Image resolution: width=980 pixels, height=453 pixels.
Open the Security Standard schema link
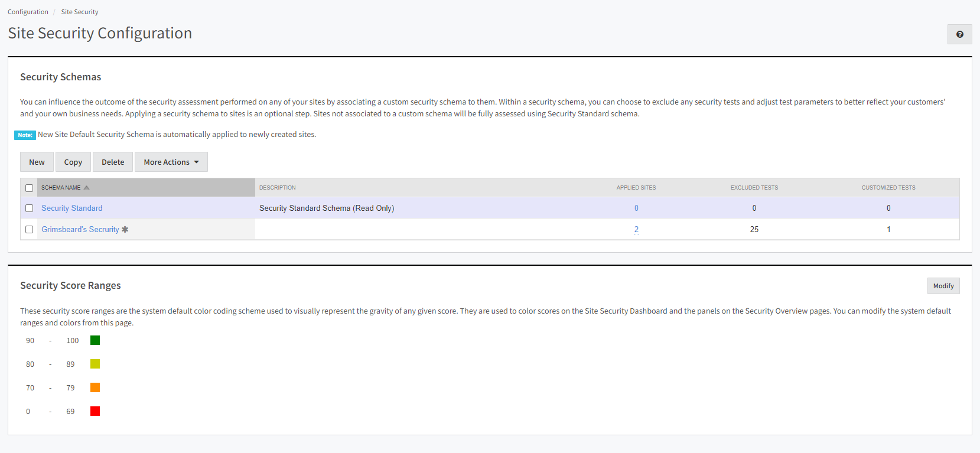point(71,208)
